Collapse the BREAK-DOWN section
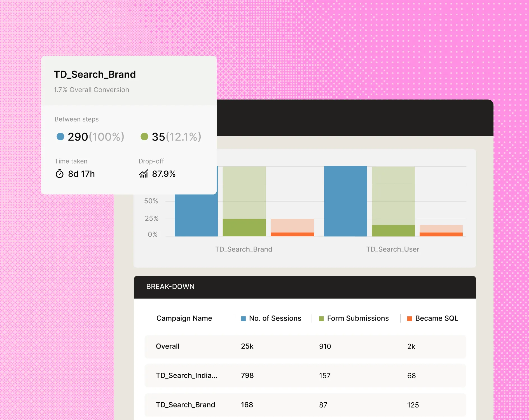 pyautogui.click(x=170, y=286)
